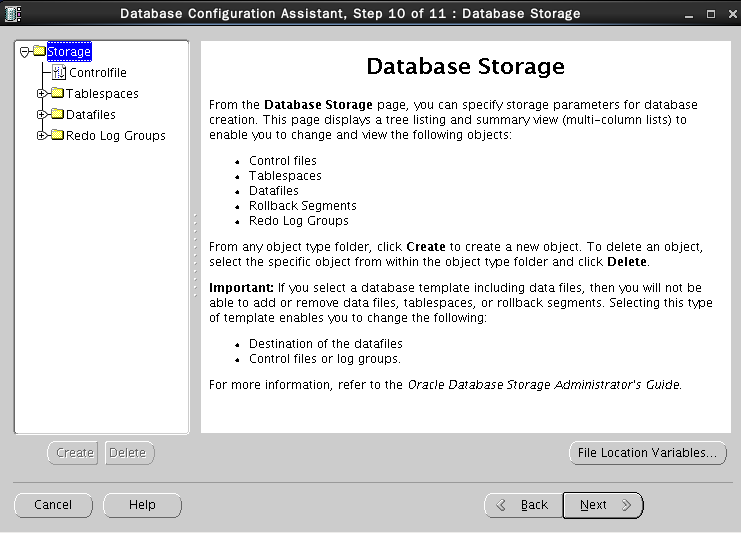Expand the Redo Log Groups node
Screen dimensions: 741x533
point(42,136)
